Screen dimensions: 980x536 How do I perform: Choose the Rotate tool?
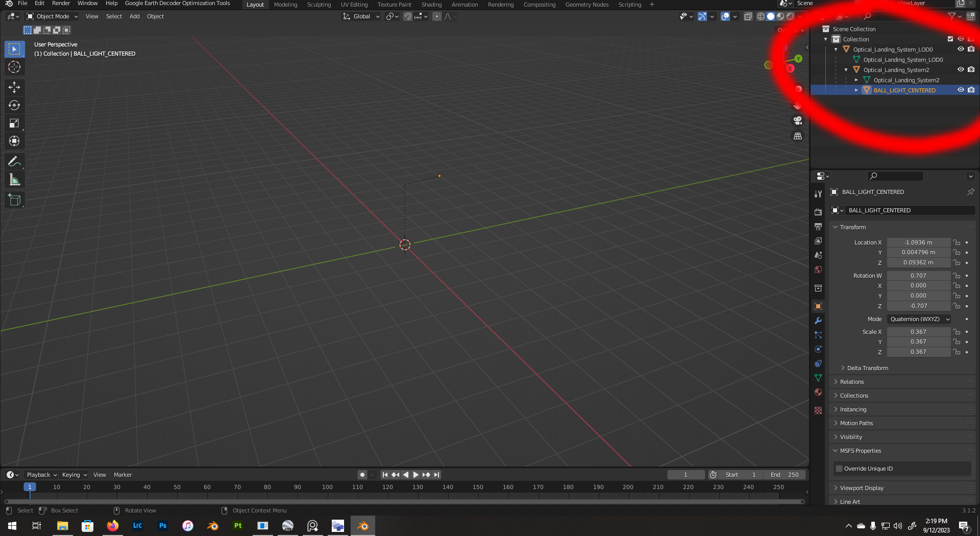tap(14, 105)
